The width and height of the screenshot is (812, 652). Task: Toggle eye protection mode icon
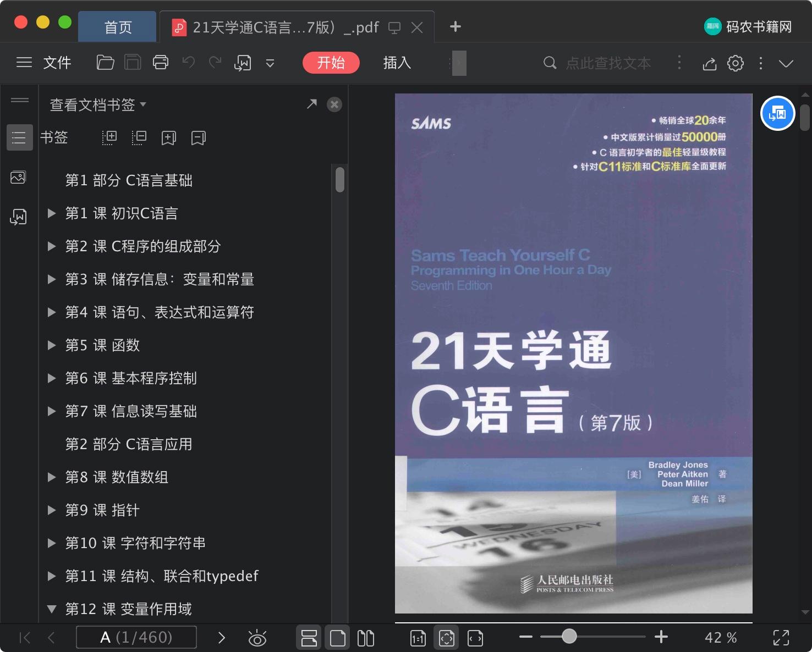(x=257, y=638)
